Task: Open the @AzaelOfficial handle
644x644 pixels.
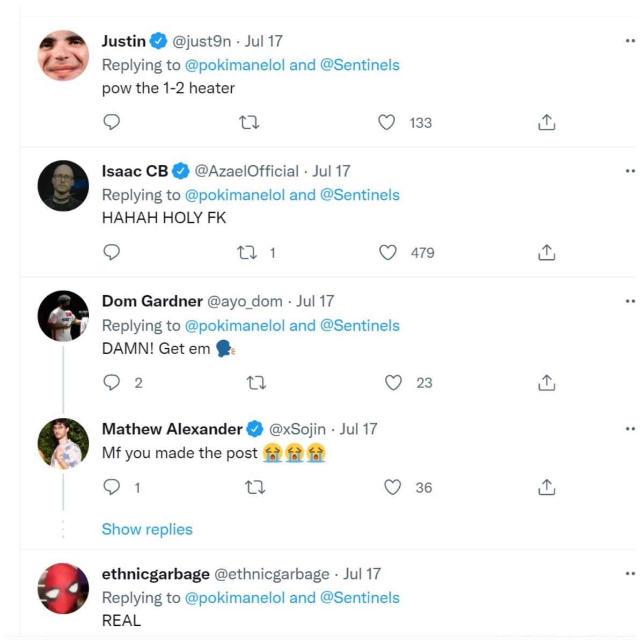Action: (246, 171)
